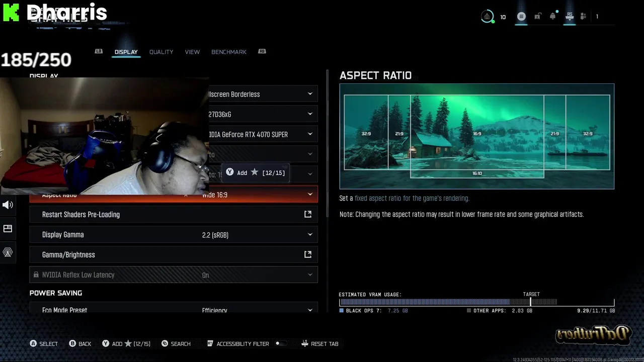Click the Add [12/15] footer prompt

click(126, 343)
